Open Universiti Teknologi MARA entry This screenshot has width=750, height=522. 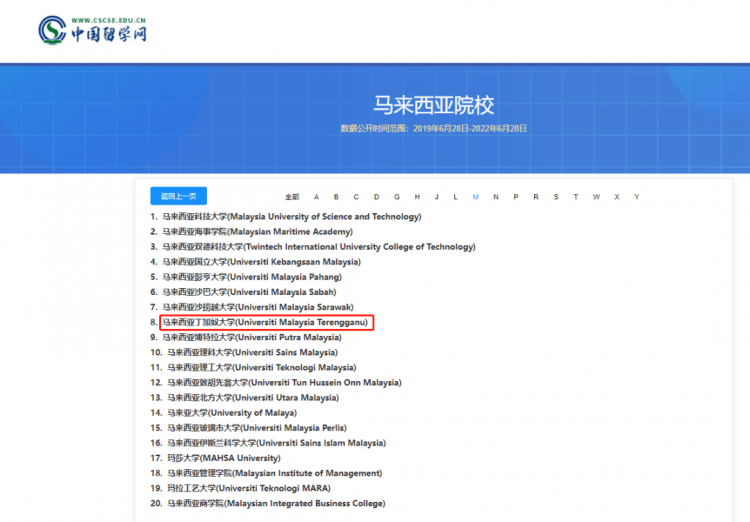(x=249, y=489)
